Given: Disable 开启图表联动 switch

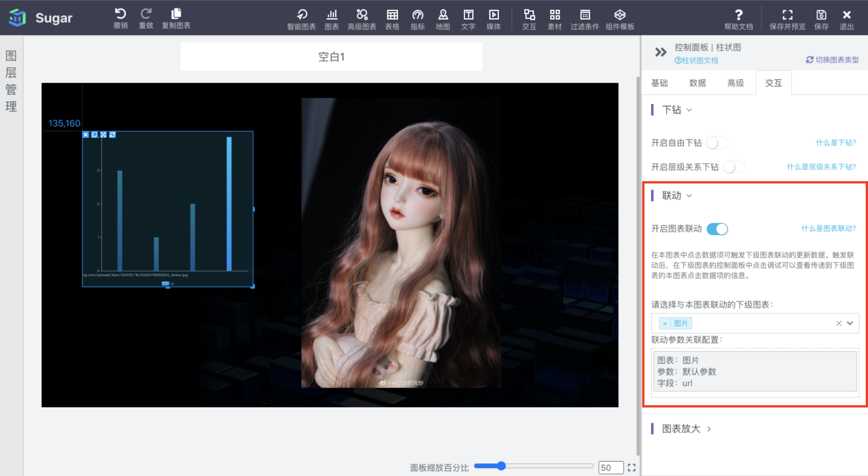Looking at the screenshot, I should coord(717,229).
